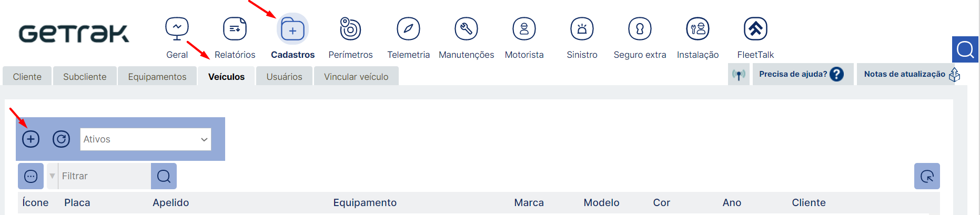Click the Precisa de ajuda? button
Screen dimensions: 980x215
click(x=801, y=74)
